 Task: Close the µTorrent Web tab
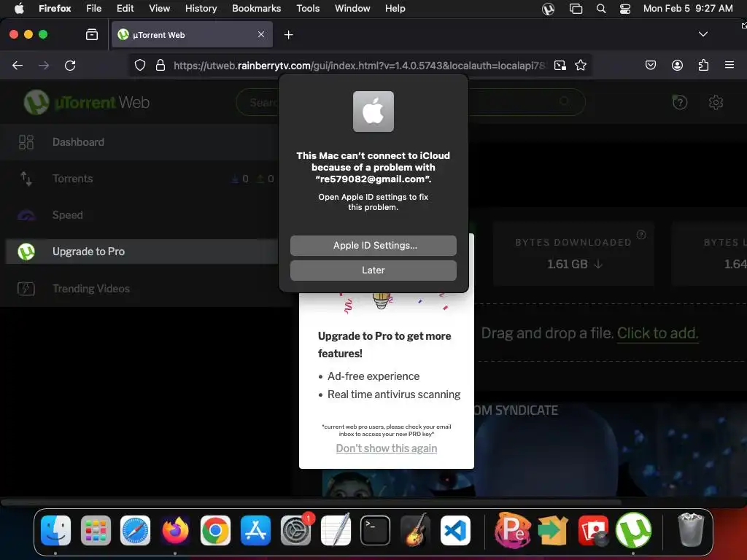pos(261,34)
